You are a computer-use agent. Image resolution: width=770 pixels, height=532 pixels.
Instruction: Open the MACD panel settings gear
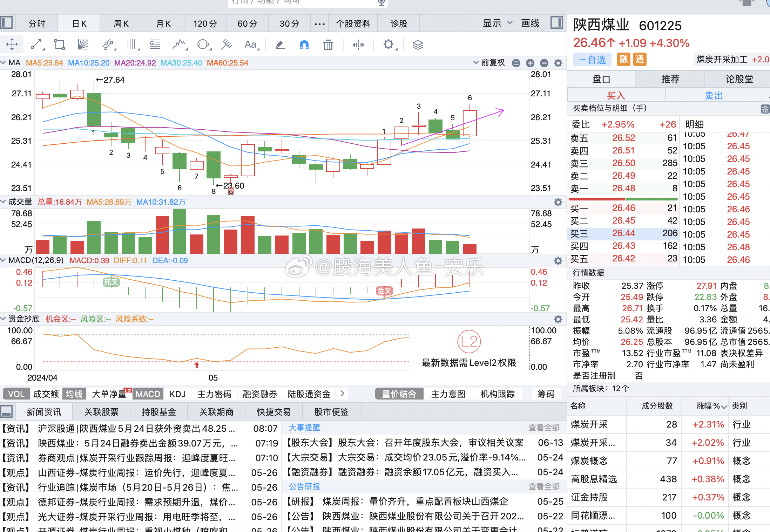[558, 260]
